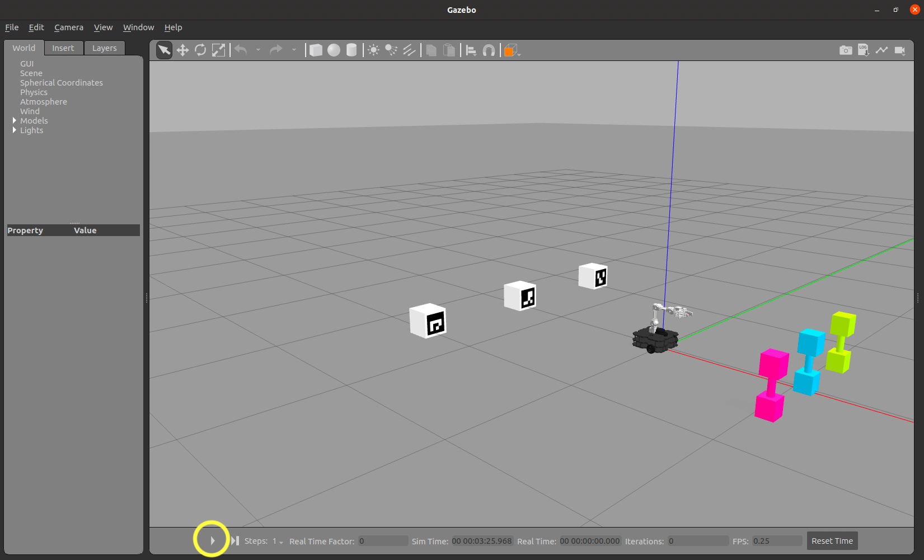Open the change view angle tool
This screenshot has height=560, width=924.
point(512,50)
